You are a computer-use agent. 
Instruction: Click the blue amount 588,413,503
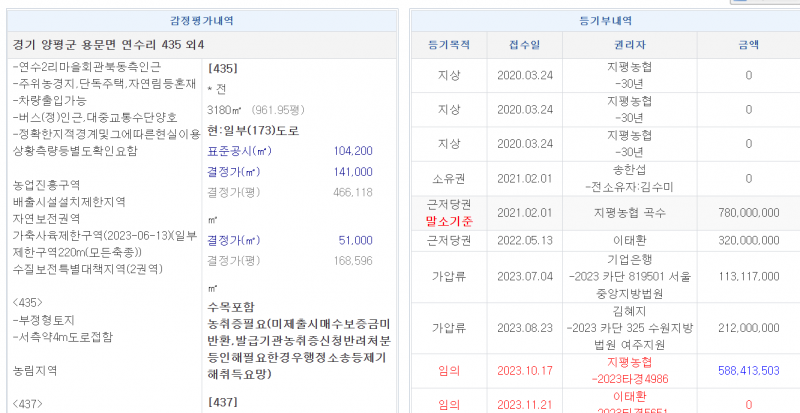pyautogui.click(x=748, y=370)
